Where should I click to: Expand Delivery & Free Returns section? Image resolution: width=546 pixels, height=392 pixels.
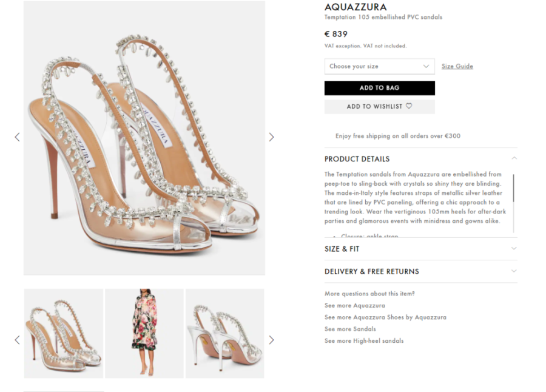pos(514,271)
